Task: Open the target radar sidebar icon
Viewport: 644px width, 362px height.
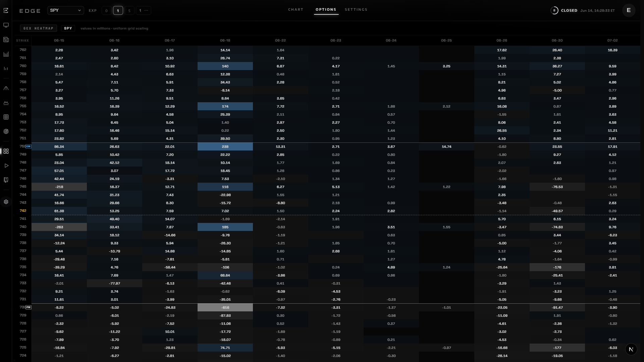Action: (6, 131)
